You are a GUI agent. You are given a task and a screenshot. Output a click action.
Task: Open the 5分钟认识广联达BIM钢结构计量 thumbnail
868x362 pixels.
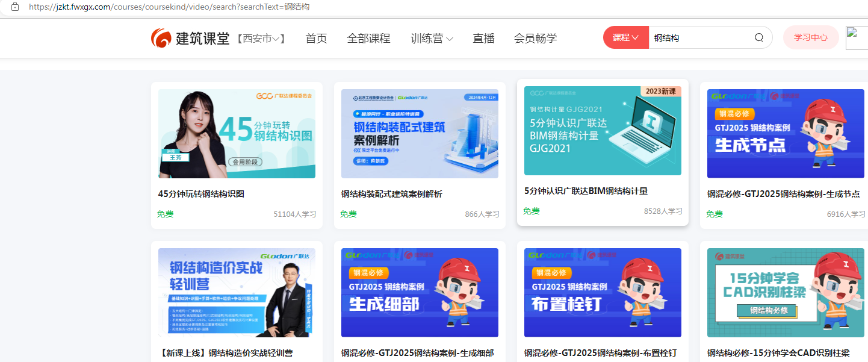[603, 131]
